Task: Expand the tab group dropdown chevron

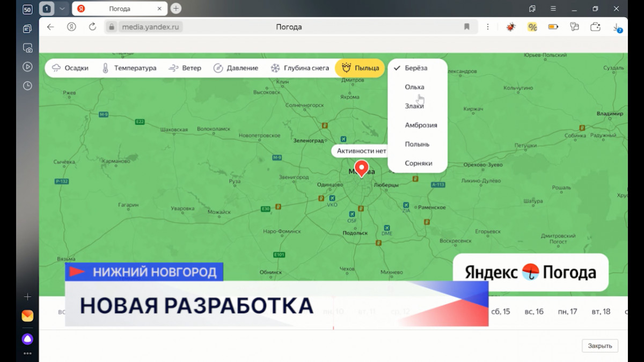Action: tap(62, 9)
